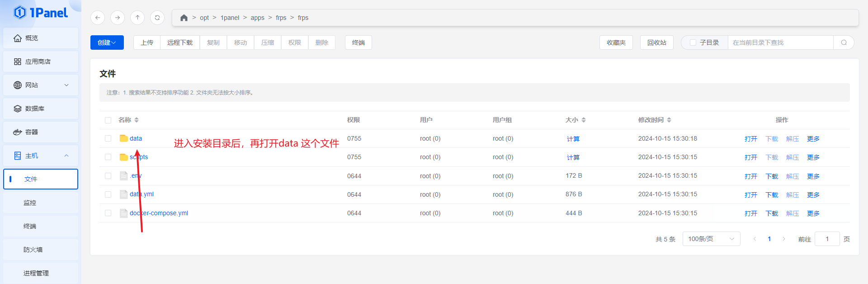The width and height of the screenshot is (868, 284).
Task: Sort by modified time using sort arrows
Action: (669, 120)
